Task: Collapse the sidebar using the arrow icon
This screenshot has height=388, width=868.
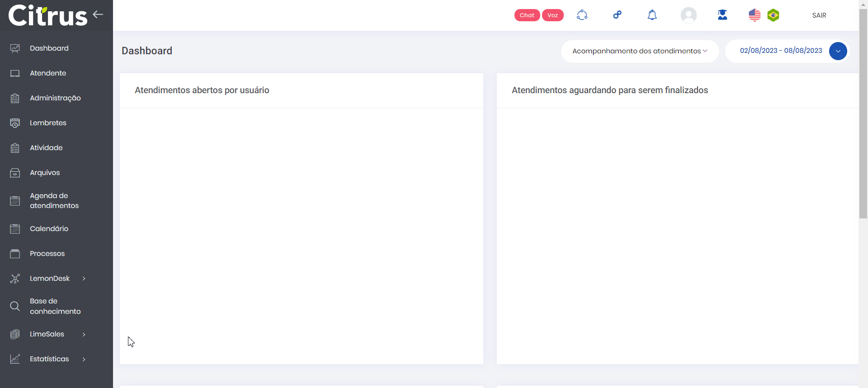Action: coord(98,14)
